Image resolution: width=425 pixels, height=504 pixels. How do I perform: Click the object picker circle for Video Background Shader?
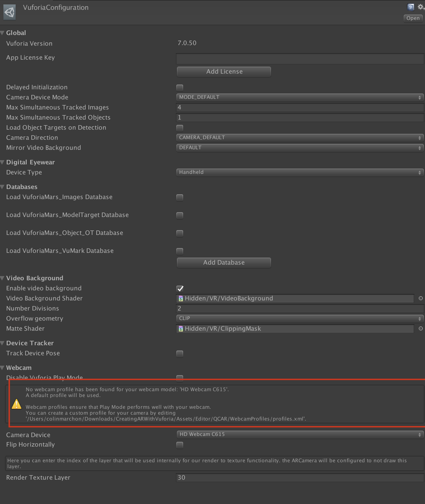(421, 298)
